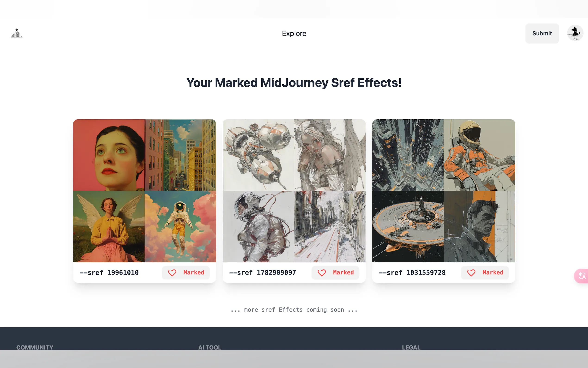Toggle Marked on sref 1031559728 card
The width and height of the screenshot is (588, 368).
[x=485, y=273]
